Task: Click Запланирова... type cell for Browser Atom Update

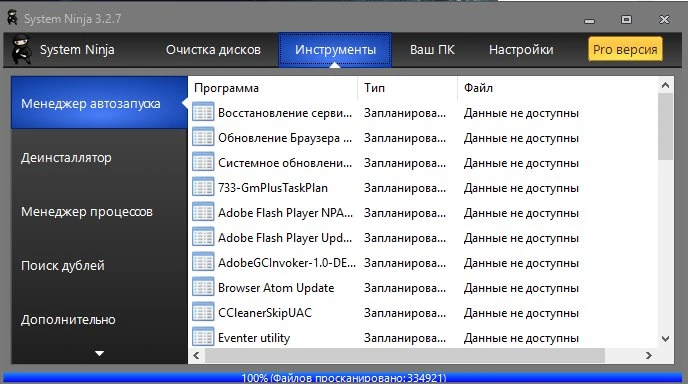Action: tap(405, 288)
